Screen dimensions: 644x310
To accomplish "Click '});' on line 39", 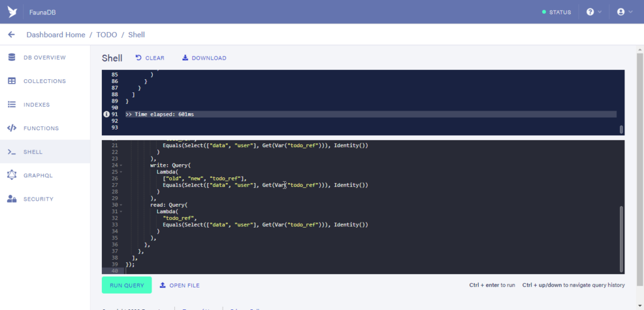I will 130,264.
